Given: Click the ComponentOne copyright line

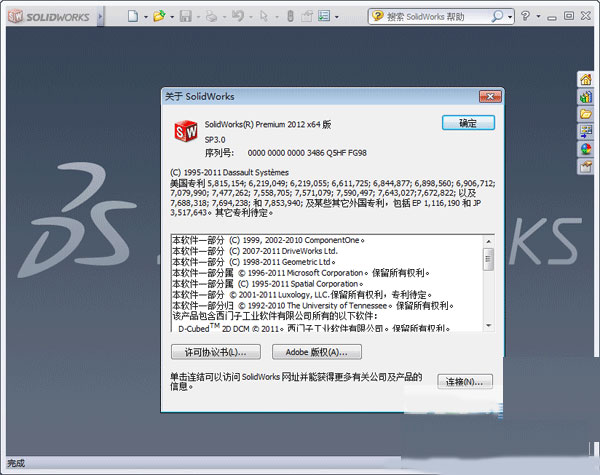Looking at the screenshot, I should pos(269,240).
